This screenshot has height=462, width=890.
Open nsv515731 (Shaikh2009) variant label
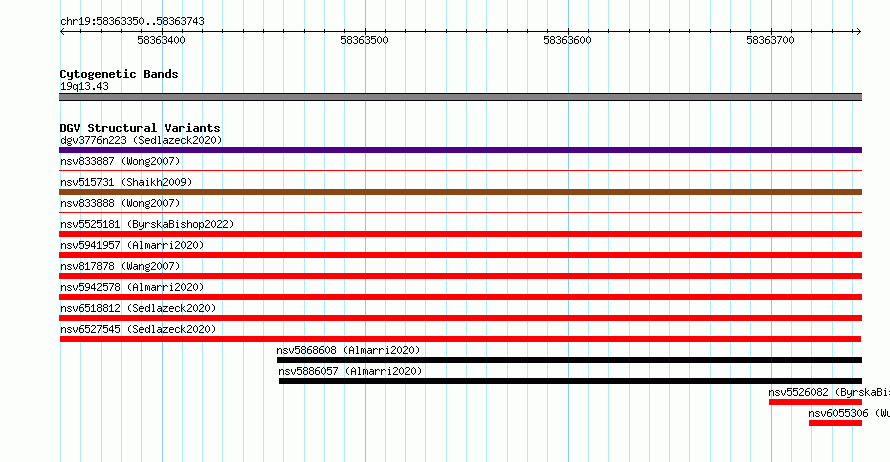[126, 182]
